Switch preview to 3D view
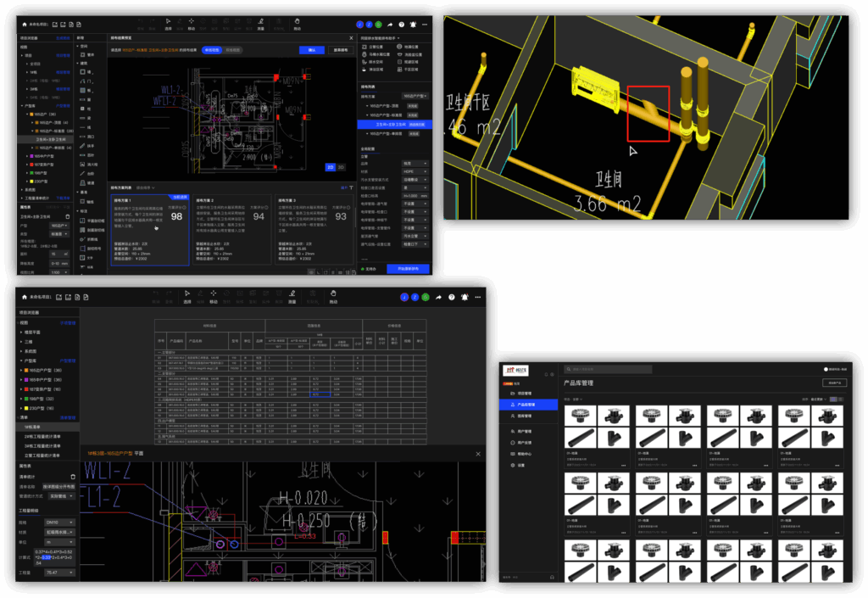This screenshot has height=598, width=868. (341, 167)
